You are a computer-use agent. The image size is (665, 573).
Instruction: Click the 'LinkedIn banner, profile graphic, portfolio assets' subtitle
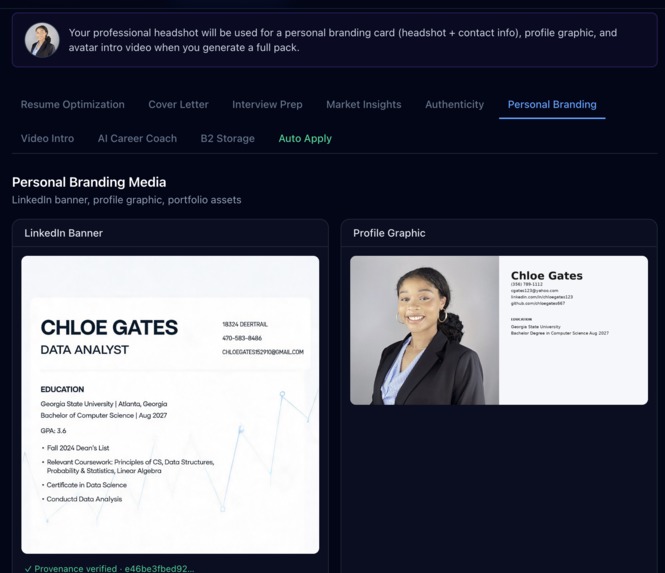coord(126,200)
